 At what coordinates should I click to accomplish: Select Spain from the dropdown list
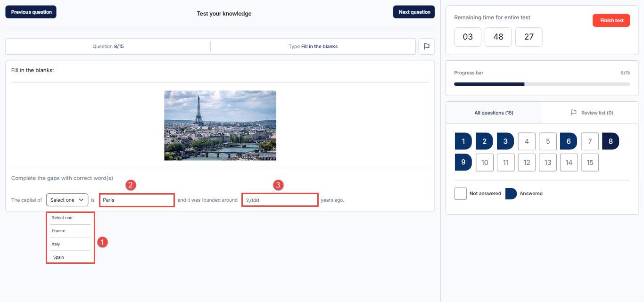pyautogui.click(x=58, y=257)
